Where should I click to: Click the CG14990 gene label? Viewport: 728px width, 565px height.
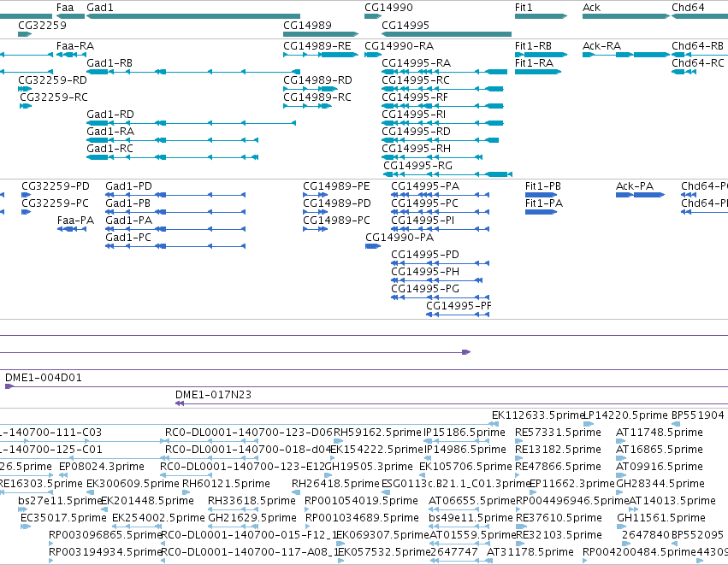(388, 8)
